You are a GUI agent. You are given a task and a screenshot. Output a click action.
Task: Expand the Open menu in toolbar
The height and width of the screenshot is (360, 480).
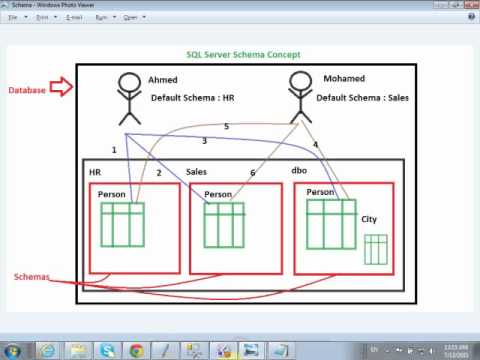(134, 17)
